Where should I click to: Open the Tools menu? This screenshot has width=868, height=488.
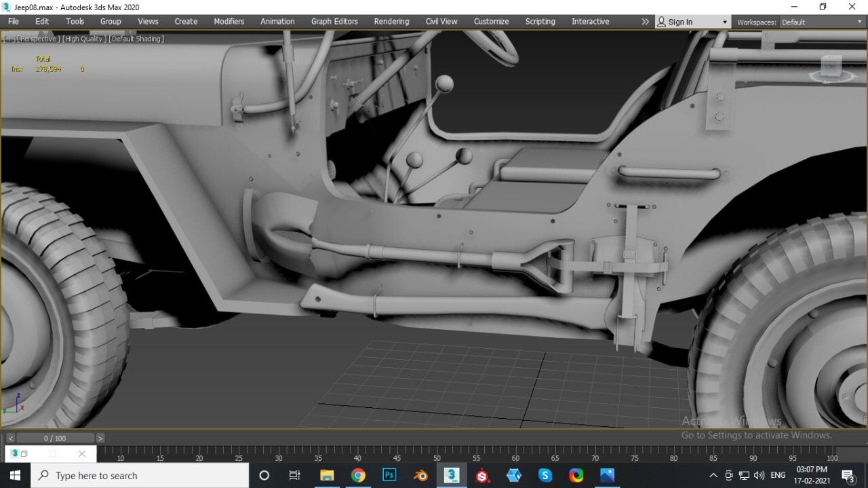[75, 22]
